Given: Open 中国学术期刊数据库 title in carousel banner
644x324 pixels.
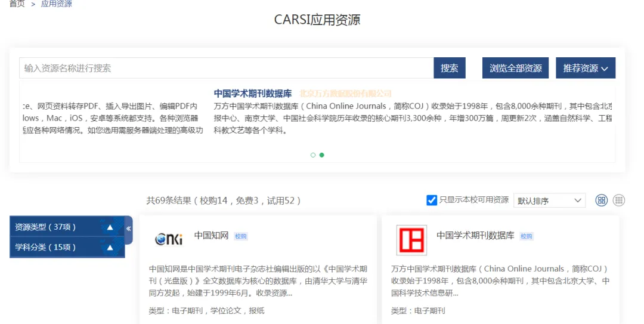Looking at the screenshot, I should click(x=253, y=94).
